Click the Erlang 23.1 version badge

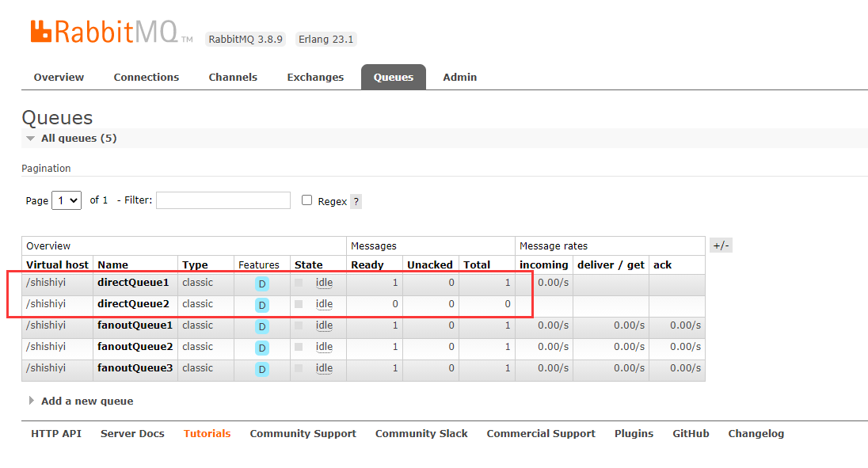(325, 40)
